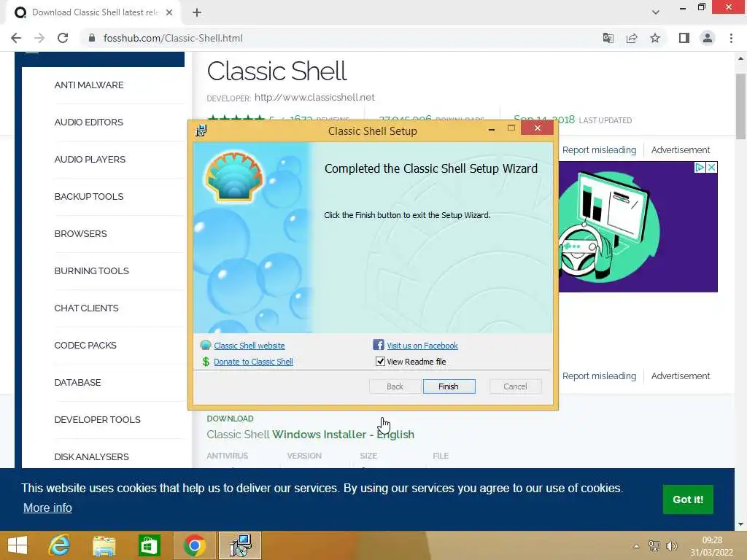
Task: Click the Cancel button in setup dialog
Action: [515, 386]
